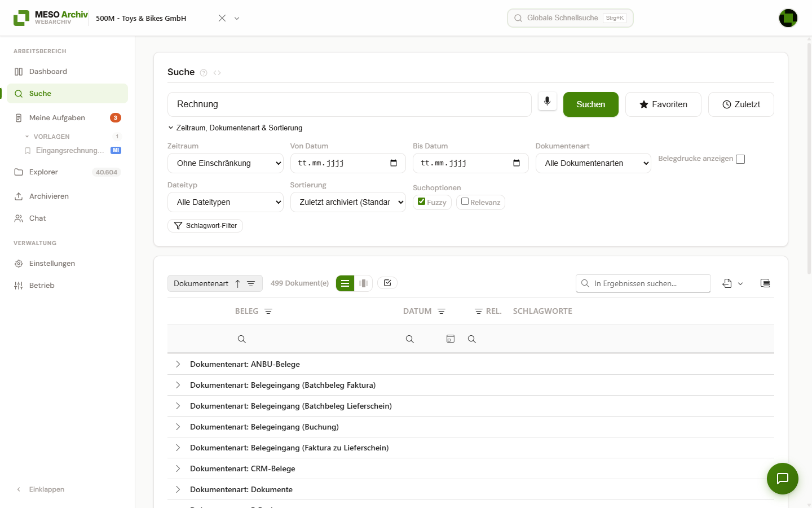Image resolution: width=812 pixels, height=508 pixels.
Task: Open Archivieren in the sidebar
Action: pos(68,196)
